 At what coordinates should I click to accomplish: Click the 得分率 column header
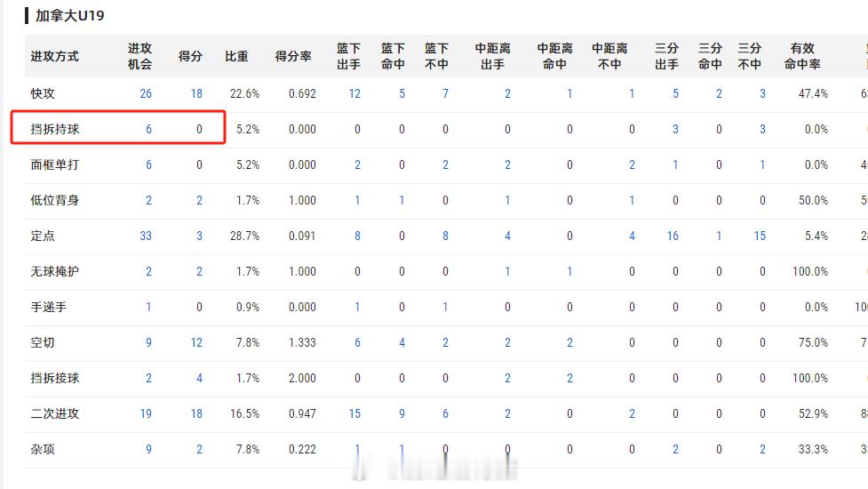[x=293, y=56]
